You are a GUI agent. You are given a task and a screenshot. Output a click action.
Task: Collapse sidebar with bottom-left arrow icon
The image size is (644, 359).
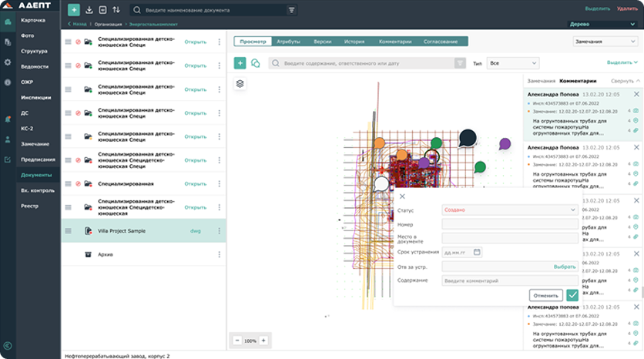[x=8, y=346]
